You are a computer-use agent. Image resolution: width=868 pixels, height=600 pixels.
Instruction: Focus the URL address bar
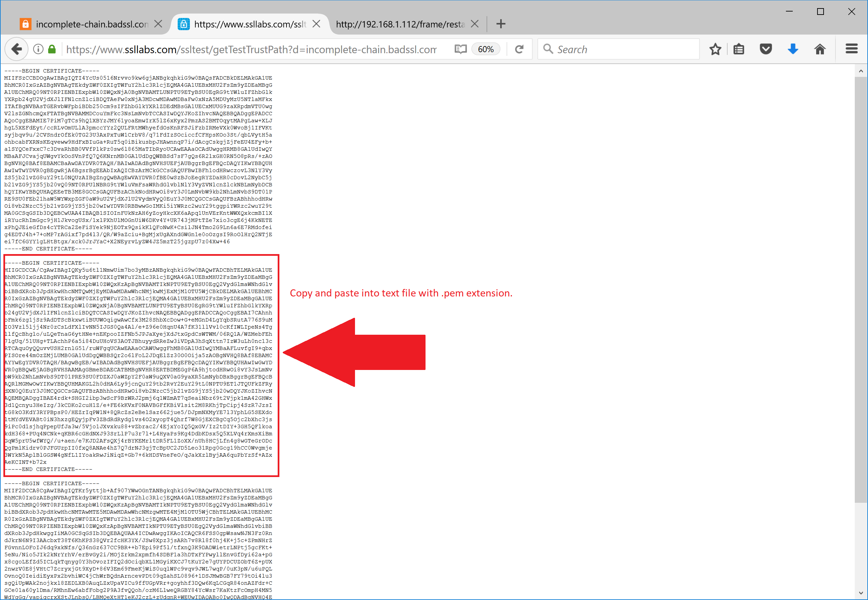251,49
